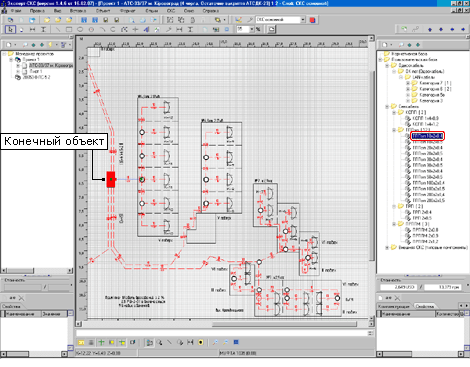Expand the Категория 3 folder

tap(408, 101)
